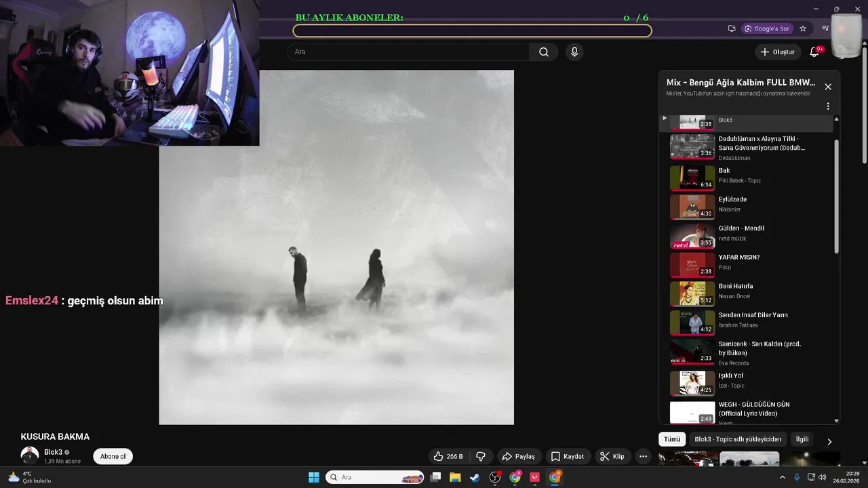Open more actions ellipsis below video
Viewport: 868px width, 488px height.
point(644,457)
